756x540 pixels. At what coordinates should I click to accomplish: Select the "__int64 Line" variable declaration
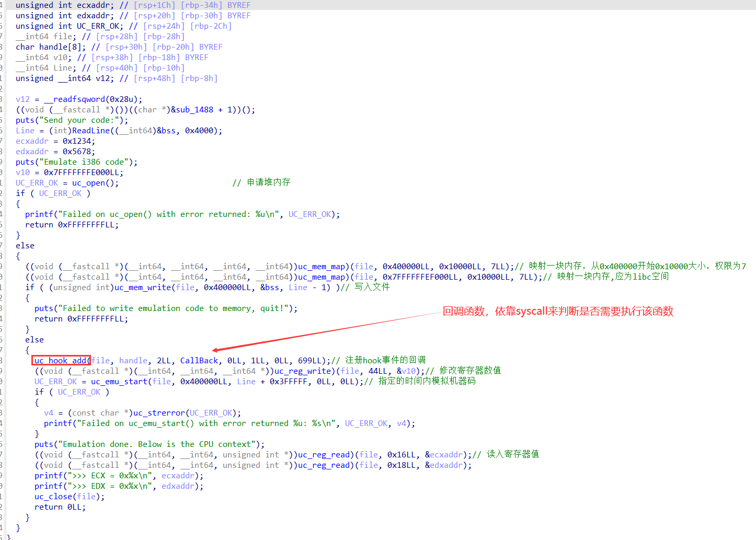[46, 68]
